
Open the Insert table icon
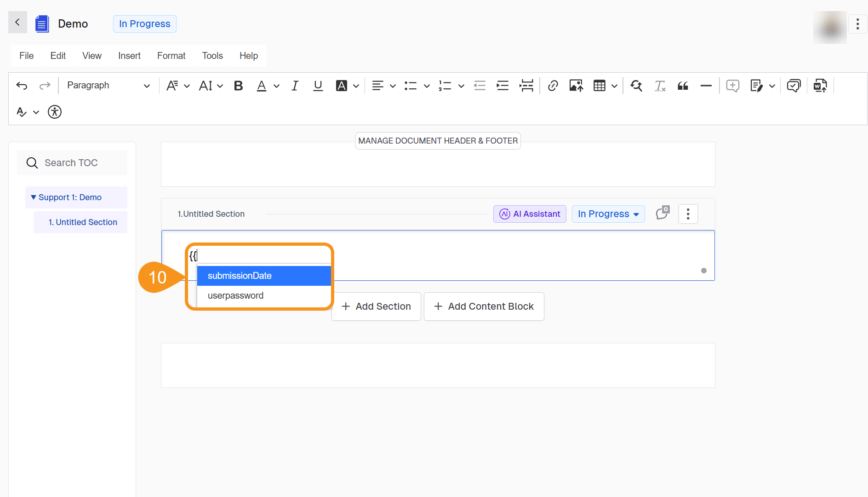[x=601, y=86]
